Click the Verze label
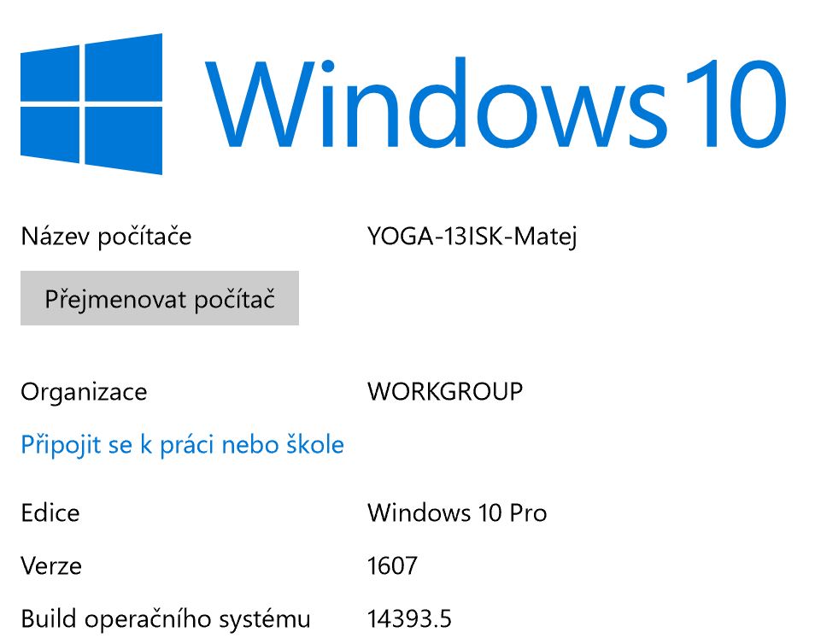 point(51,565)
